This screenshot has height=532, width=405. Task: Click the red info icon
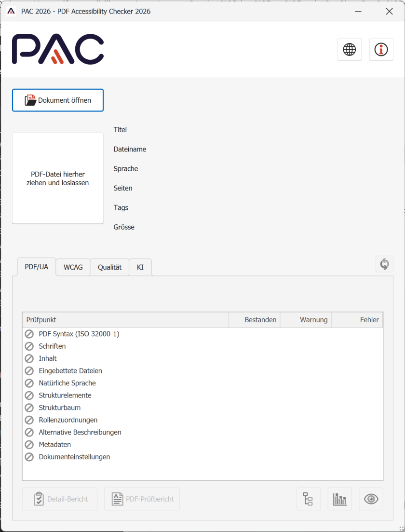381,49
